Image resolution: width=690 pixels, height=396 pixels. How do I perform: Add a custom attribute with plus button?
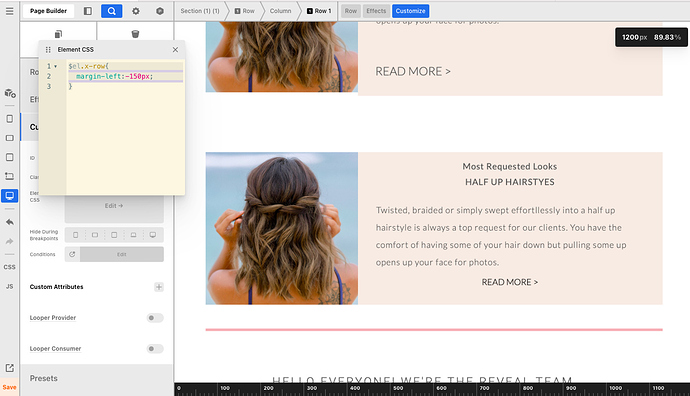[159, 287]
